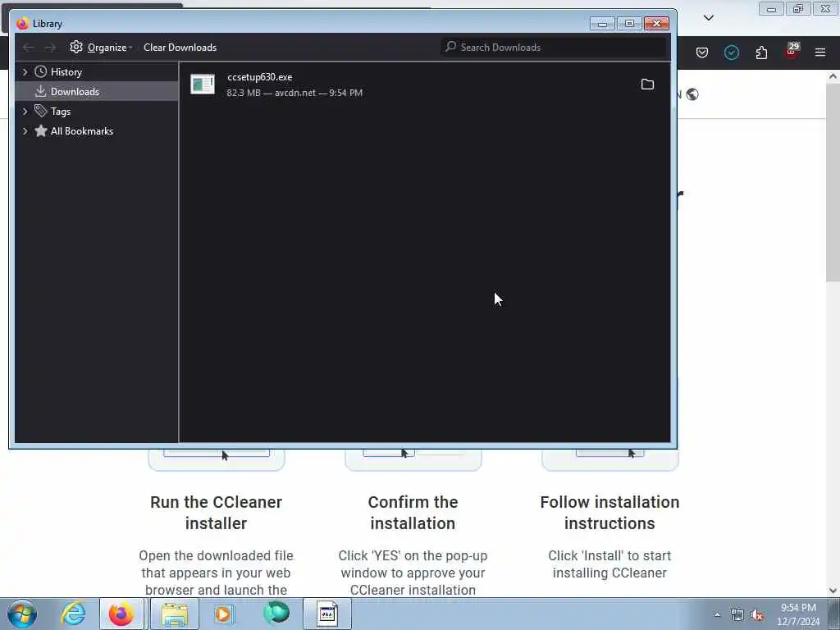Select Tags in the Library sidebar

pos(61,112)
